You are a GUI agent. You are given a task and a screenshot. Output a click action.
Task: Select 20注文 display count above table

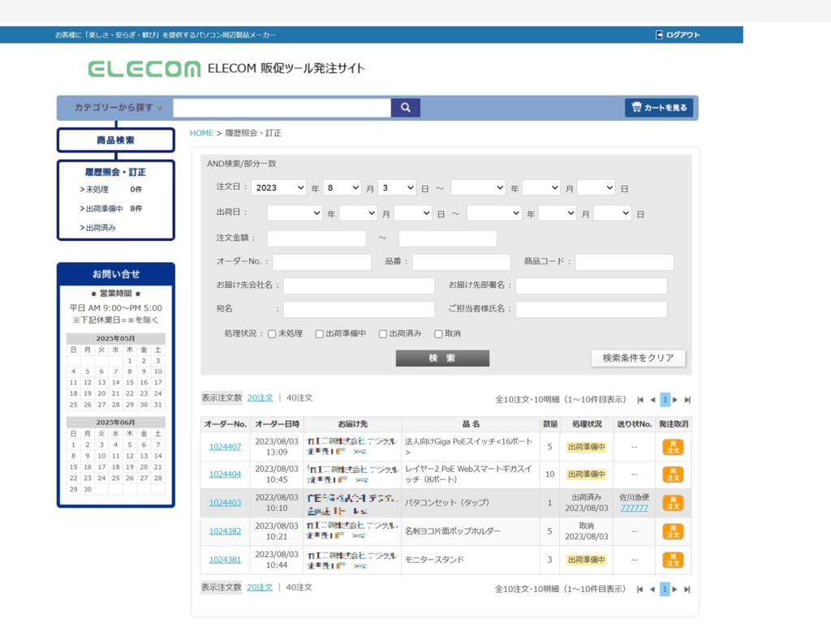click(x=260, y=397)
